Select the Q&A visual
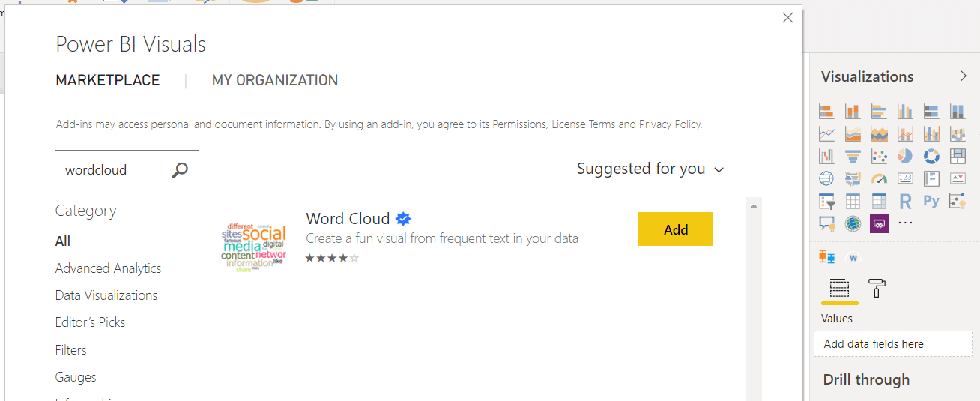980x401 pixels. [x=826, y=223]
